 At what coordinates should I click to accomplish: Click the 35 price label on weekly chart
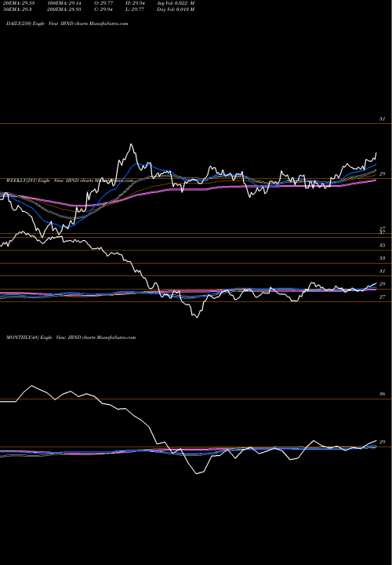(x=383, y=246)
